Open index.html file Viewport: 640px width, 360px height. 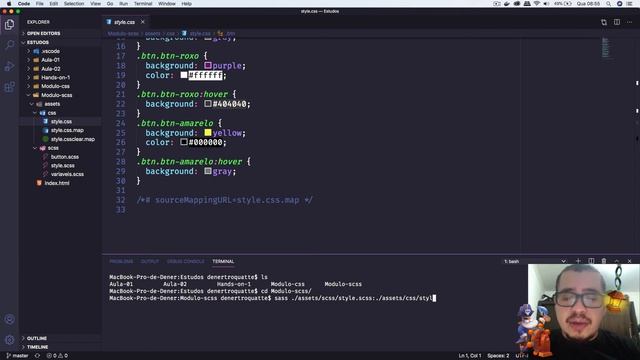coord(57,183)
